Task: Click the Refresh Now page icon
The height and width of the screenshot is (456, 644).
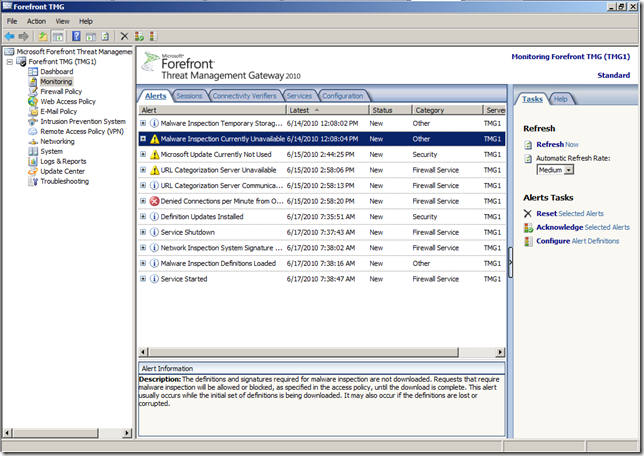Action: (x=528, y=145)
